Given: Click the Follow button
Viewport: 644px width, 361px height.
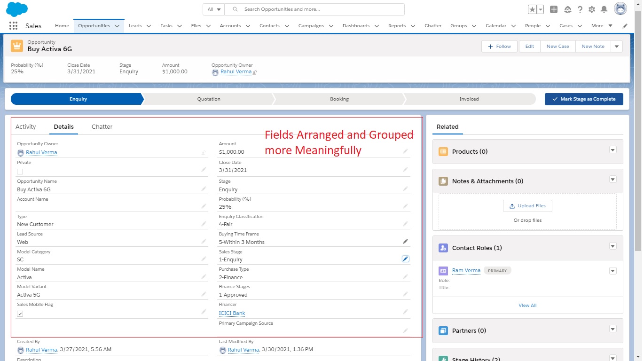Looking at the screenshot, I should (499, 47).
